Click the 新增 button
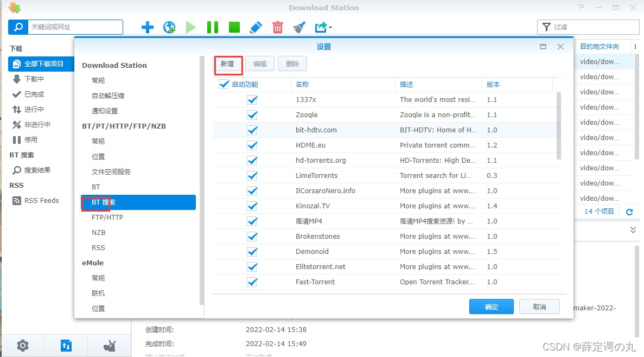This screenshot has height=357, width=644. (228, 64)
